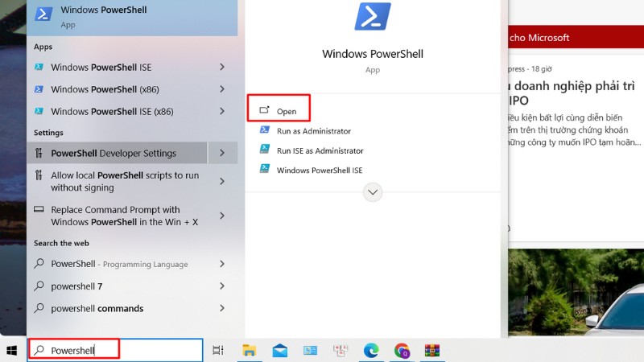This screenshot has width=644, height=362.
Task: Expand arrow for powershell commands suggestion
Action: click(222, 308)
